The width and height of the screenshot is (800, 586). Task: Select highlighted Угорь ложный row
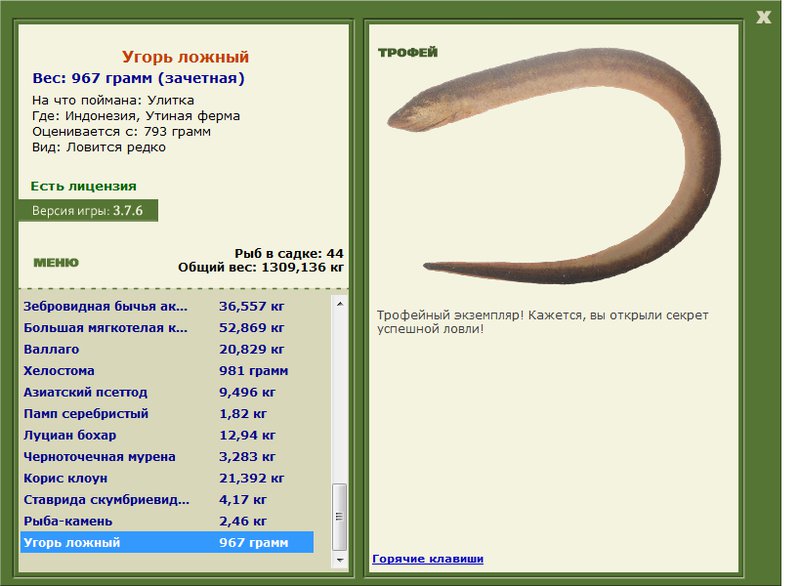[167, 542]
